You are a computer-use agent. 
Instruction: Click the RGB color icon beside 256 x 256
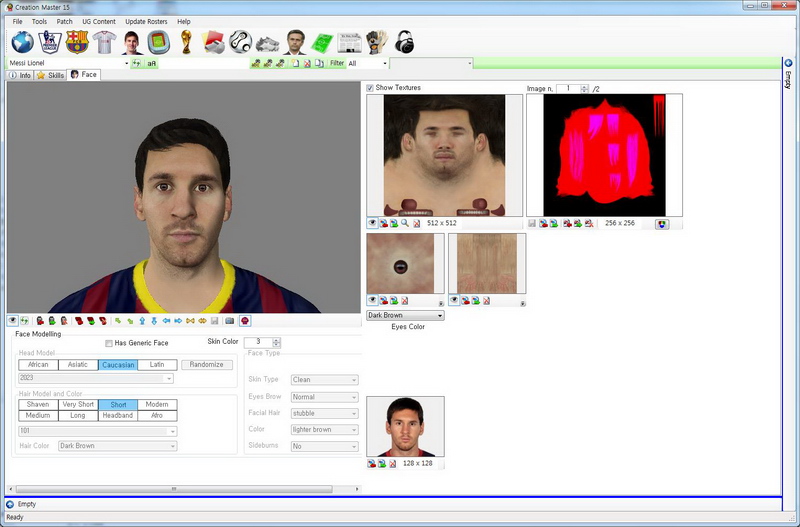pyautogui.click(x=662, y=224)
